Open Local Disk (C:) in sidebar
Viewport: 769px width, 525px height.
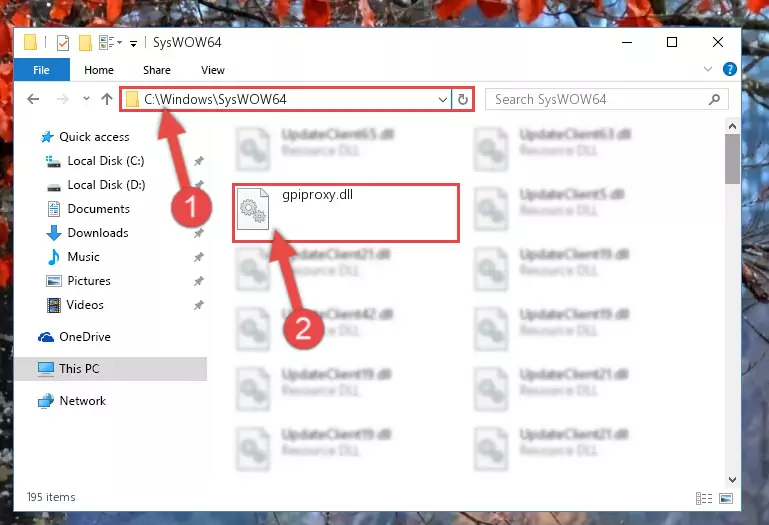tap(105, 161)
